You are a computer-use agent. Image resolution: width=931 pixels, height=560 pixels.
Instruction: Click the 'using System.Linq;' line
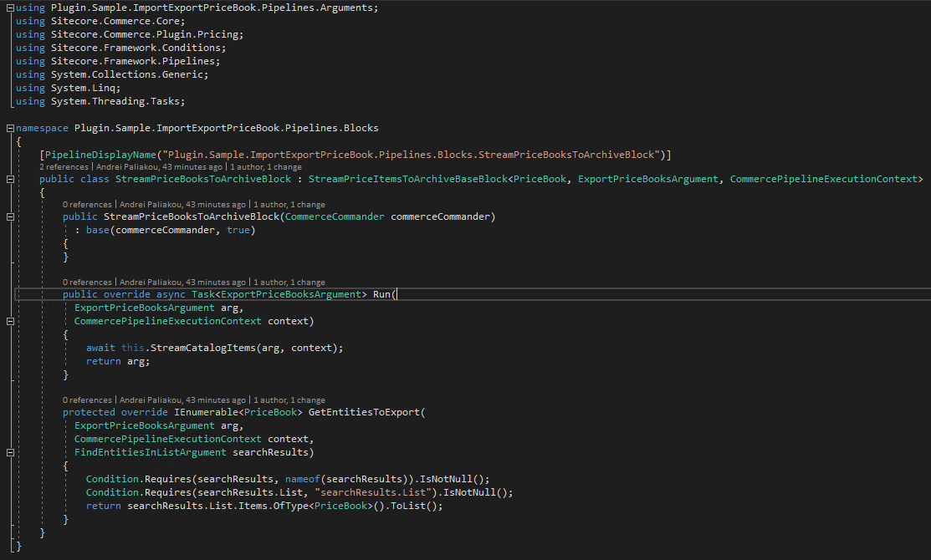pos(69,89)
